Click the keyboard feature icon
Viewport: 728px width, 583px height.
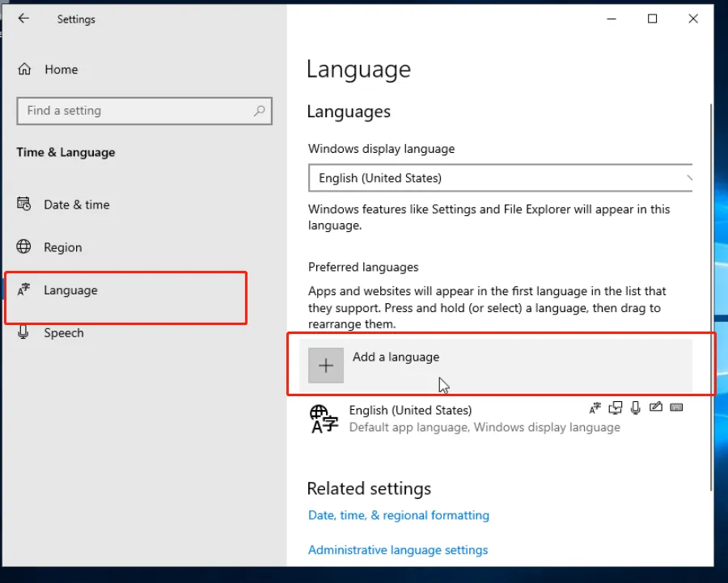click(676, 408)
